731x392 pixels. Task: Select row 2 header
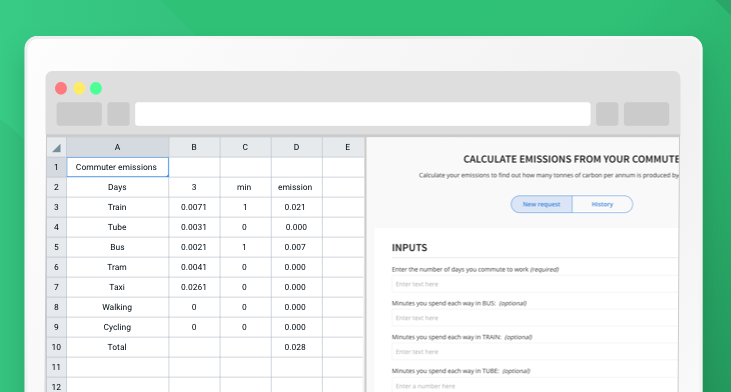tap(56, 187)
